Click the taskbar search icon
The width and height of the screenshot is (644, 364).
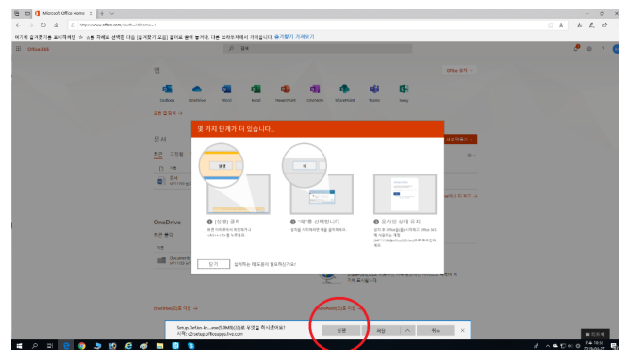point(35,346)
